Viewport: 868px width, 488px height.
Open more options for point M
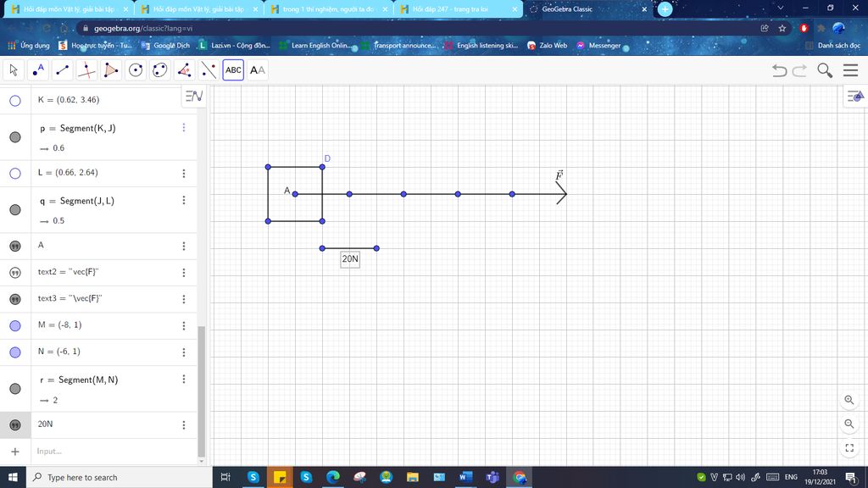(x=184, y=326)
